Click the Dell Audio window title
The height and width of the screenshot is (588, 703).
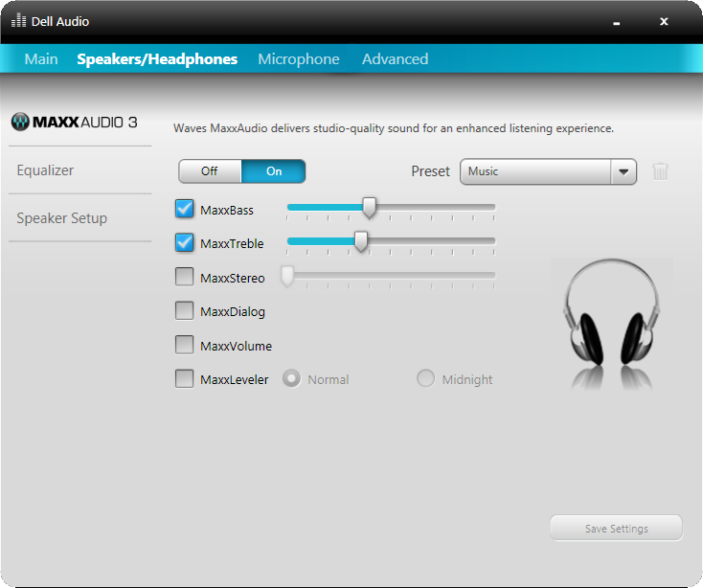[x=60, y=21]
